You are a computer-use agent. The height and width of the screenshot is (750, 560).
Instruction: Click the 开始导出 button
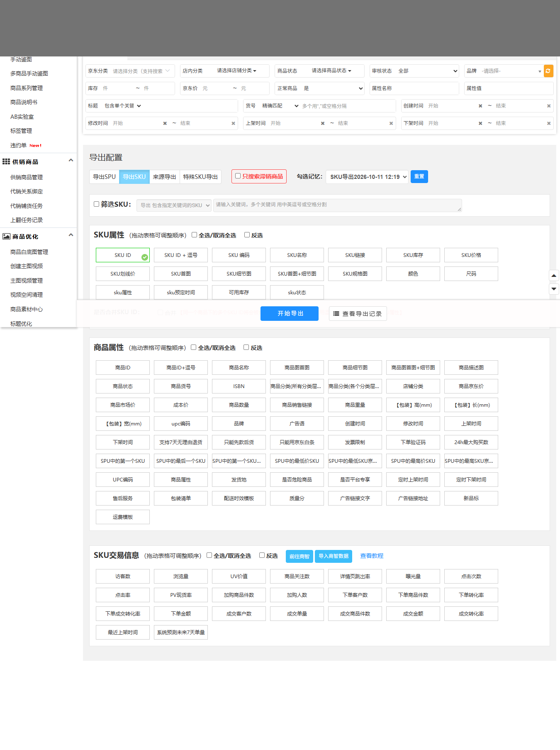(x=290, y=314)
